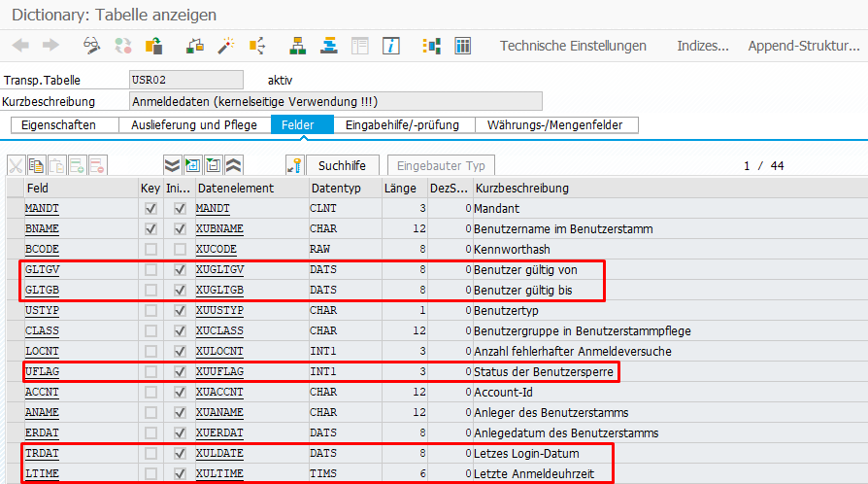
Task: Click the Insert Row icon
Action: 77,165
